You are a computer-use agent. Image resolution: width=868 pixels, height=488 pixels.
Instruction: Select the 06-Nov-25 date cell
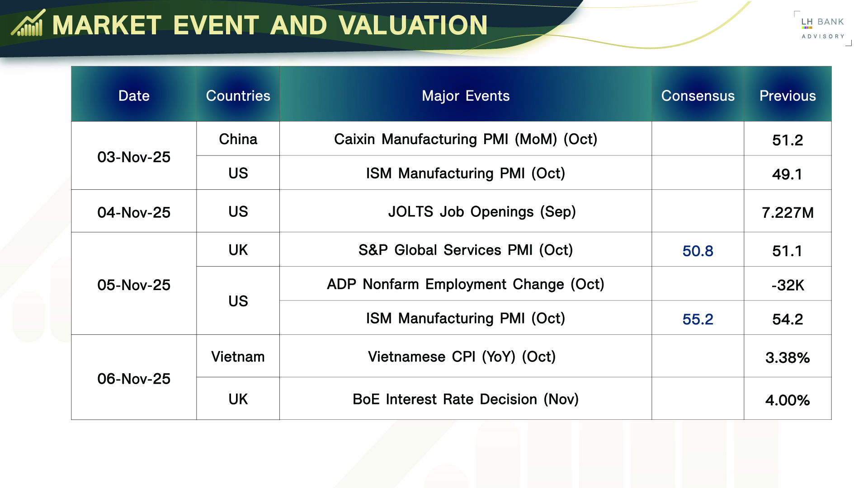(x=134, y=379)
